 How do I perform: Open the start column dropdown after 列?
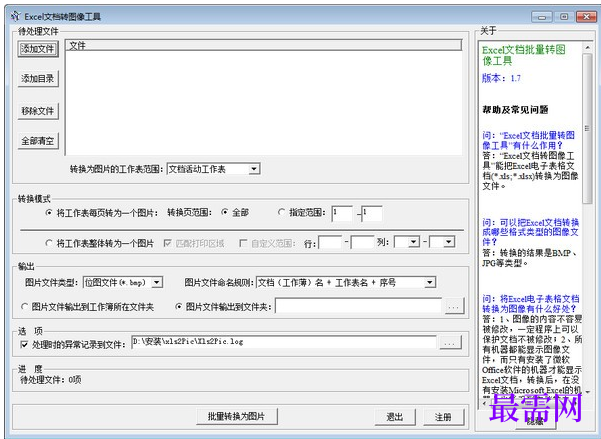pos(413,242)
